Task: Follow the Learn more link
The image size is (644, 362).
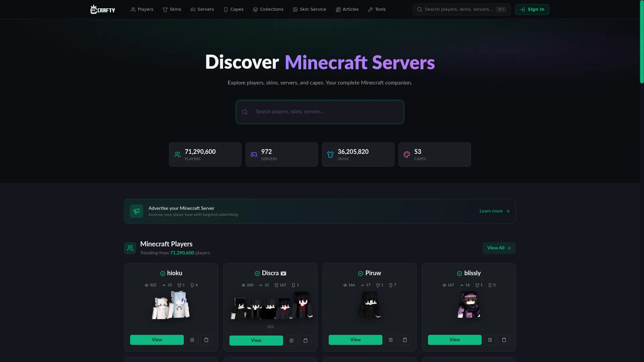Action: (494, 211)
